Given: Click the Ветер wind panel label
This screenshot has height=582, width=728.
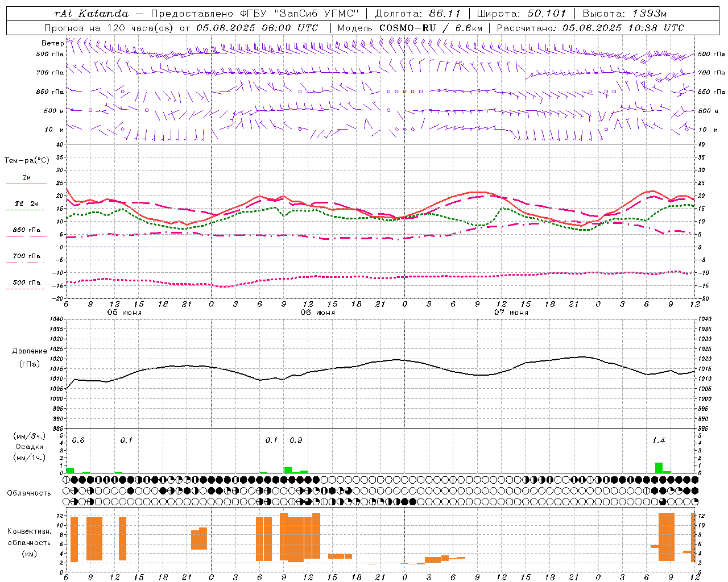Looking at the screenshot, I should coord(52,43).
